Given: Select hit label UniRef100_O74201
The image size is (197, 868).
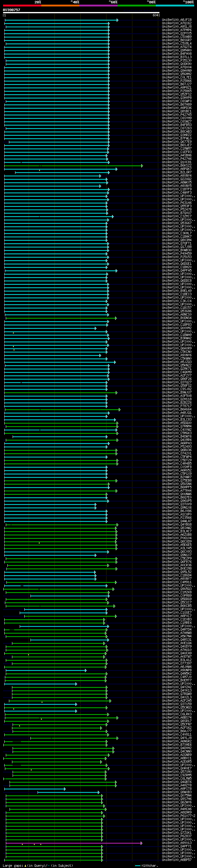Looking at the screenshot, I should (x=177, y=454).
